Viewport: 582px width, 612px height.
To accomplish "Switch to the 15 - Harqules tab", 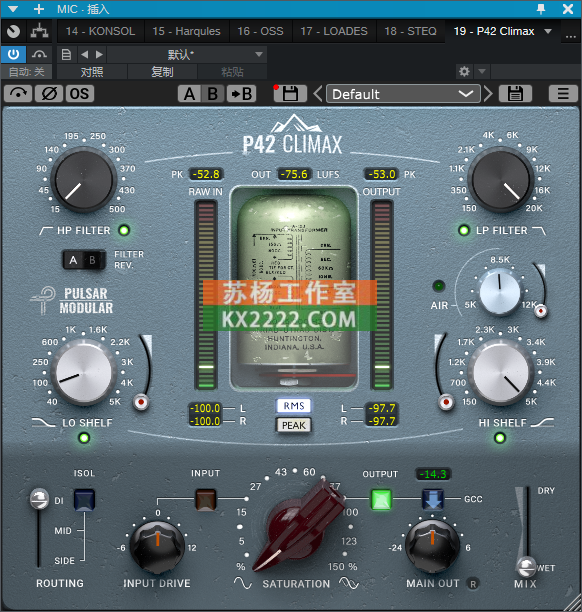I will pyautogui.click(x=186, y=31).
